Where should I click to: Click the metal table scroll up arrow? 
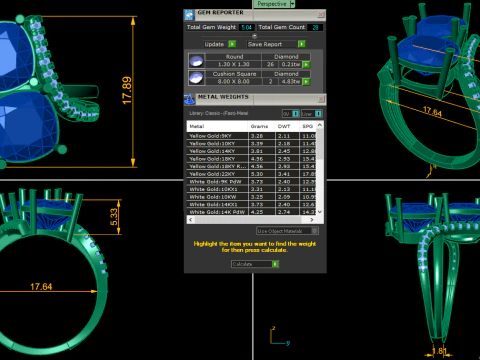click(320, 125)
